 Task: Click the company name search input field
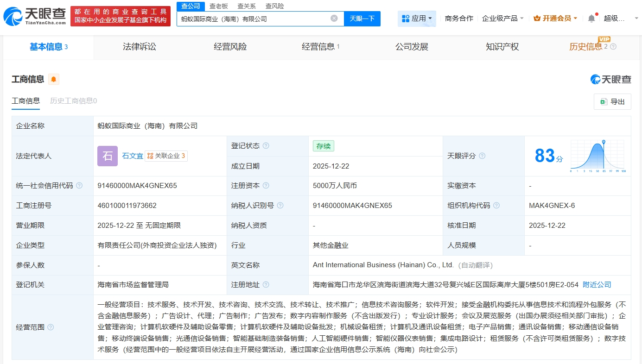pyautogui.click(x=253, y=19)
